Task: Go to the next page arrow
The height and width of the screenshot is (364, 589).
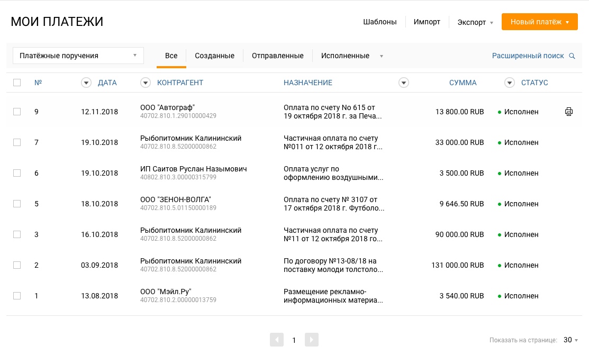Action: tap(311, 340)
